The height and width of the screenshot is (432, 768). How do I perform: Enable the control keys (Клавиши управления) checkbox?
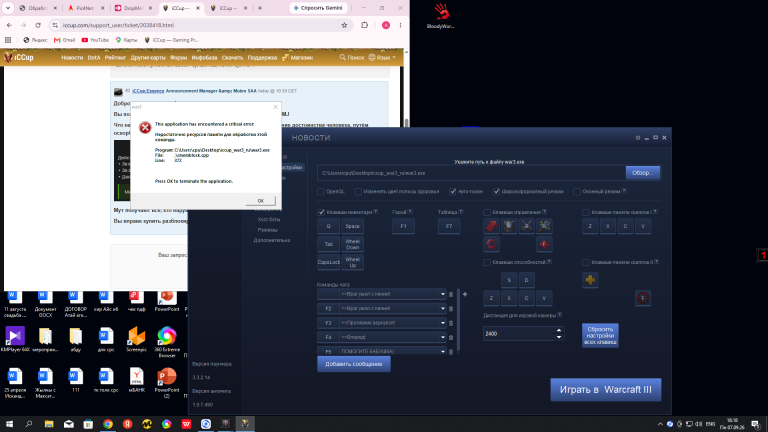pos(487,212)
